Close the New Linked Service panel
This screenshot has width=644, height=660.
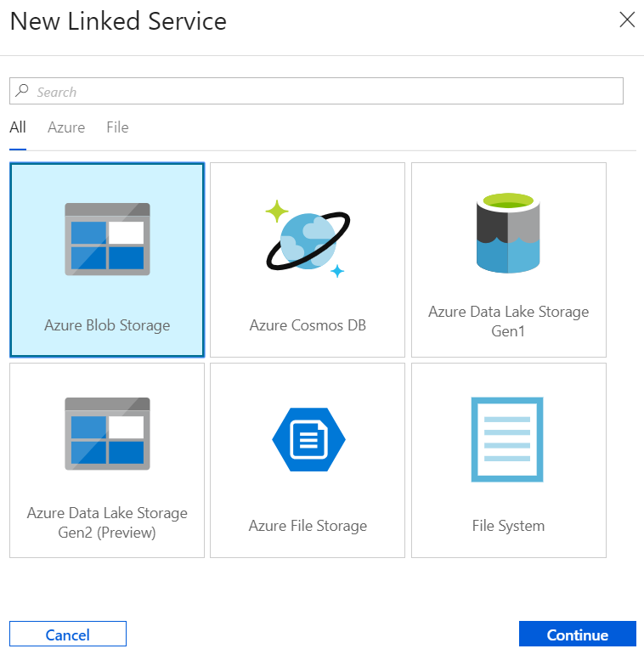[627, 20]
